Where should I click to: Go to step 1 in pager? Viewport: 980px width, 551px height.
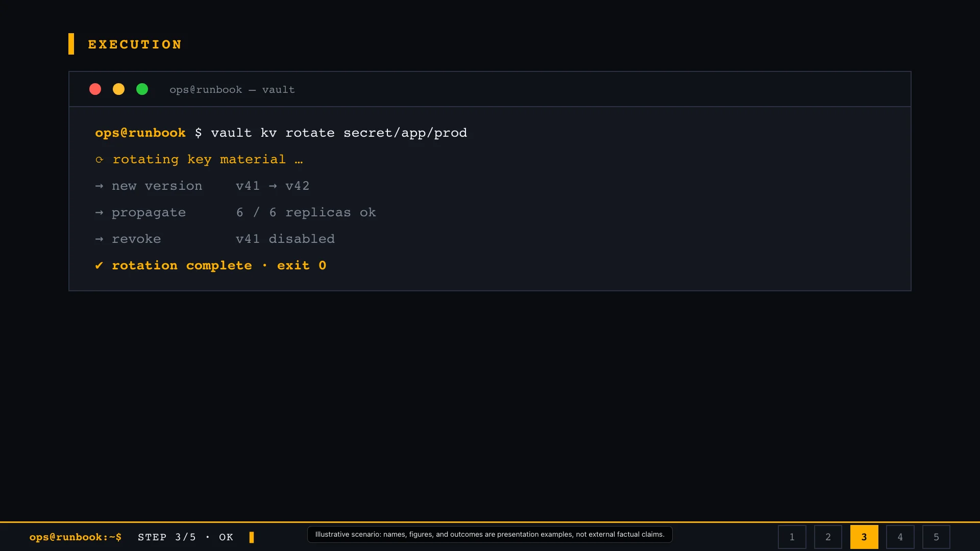point(792,537)
